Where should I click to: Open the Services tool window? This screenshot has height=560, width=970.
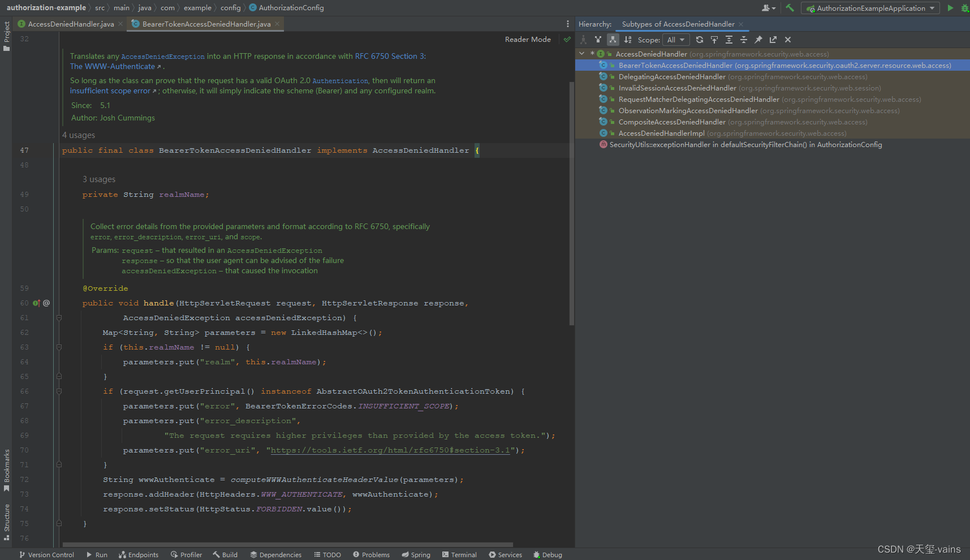[x=505, y=555]
